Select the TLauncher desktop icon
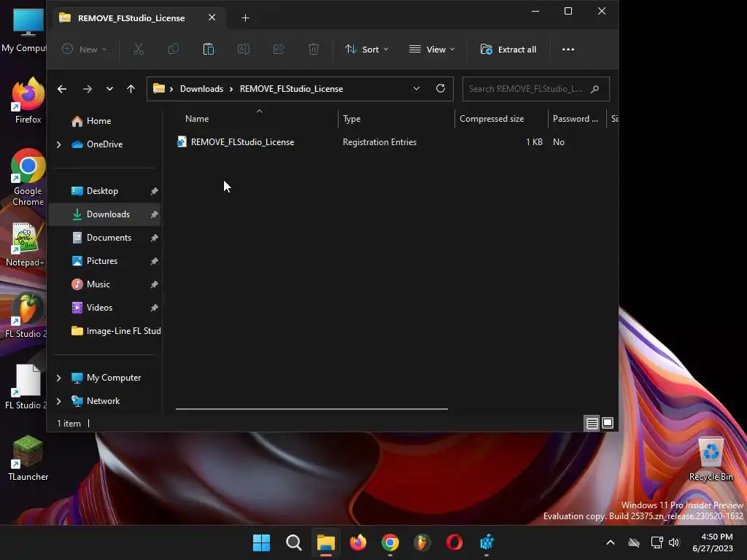The image size is (747, 560). pyautogui.click(x=28, y=458)
